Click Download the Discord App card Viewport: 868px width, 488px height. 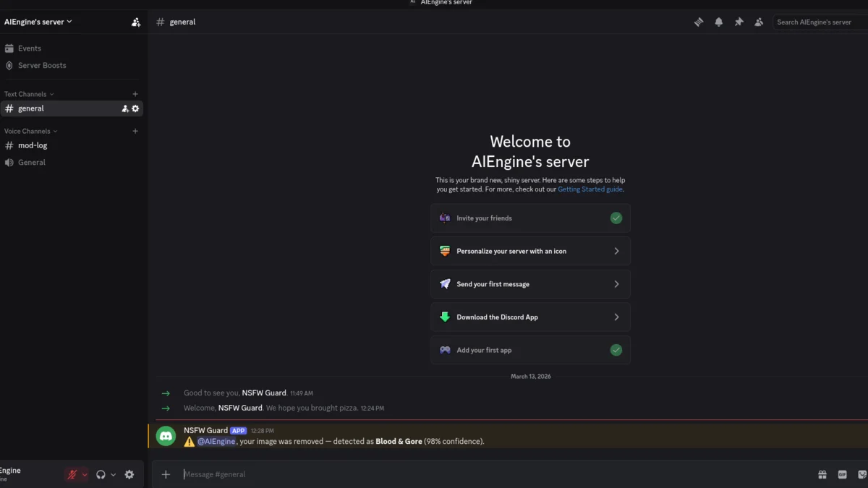click(530, 317)
